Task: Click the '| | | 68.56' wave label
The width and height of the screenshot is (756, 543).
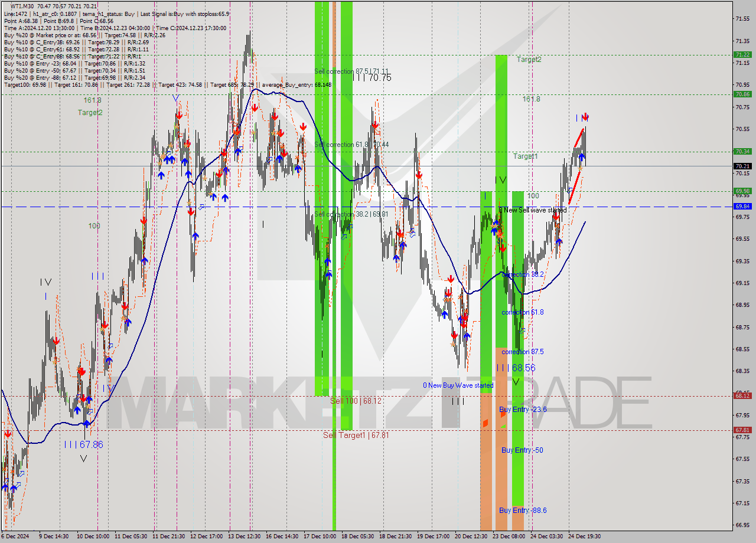Action: (x=516, y=368)
